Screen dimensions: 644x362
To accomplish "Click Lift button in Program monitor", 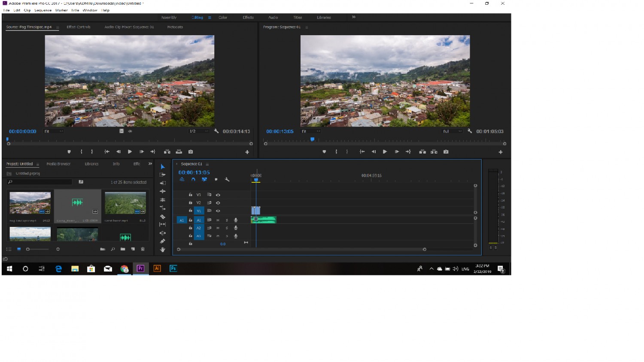I will pyautogui.click(x=422, y=152).
